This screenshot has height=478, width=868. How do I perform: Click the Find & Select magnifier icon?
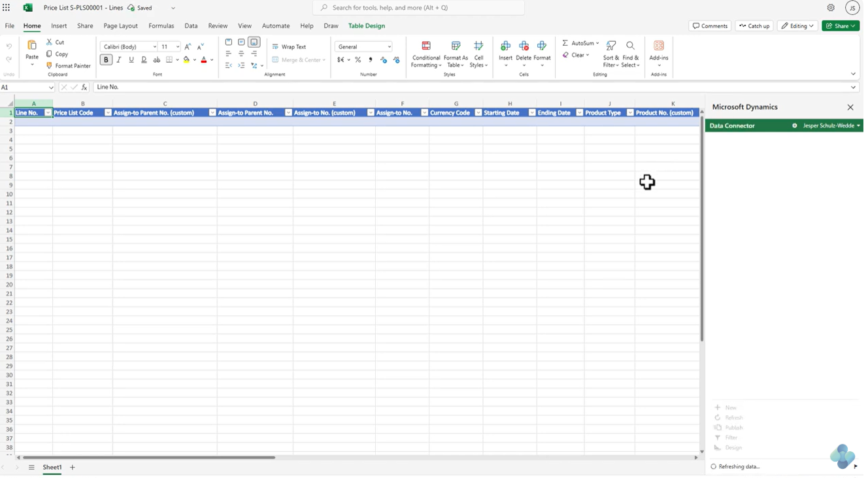630,46
